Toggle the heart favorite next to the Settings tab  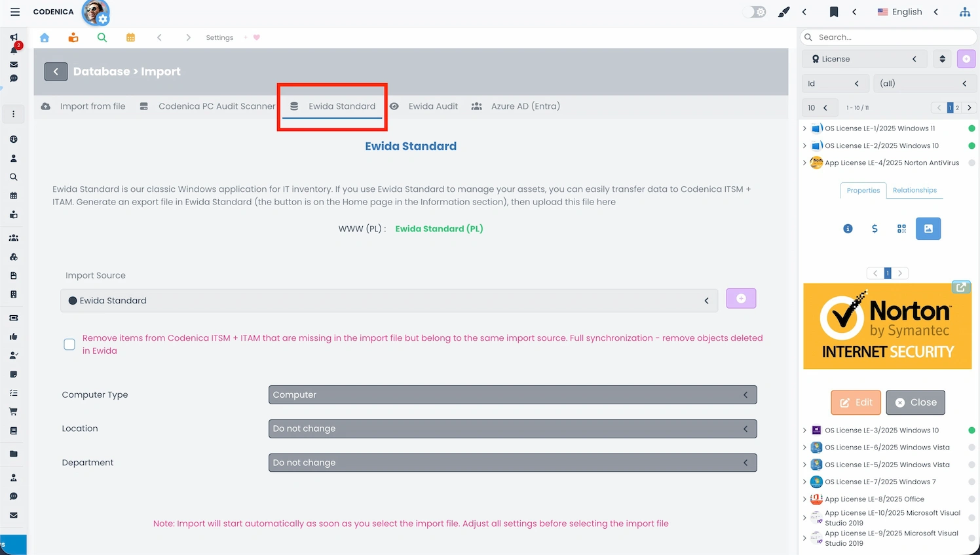click(x=255, y=37)
